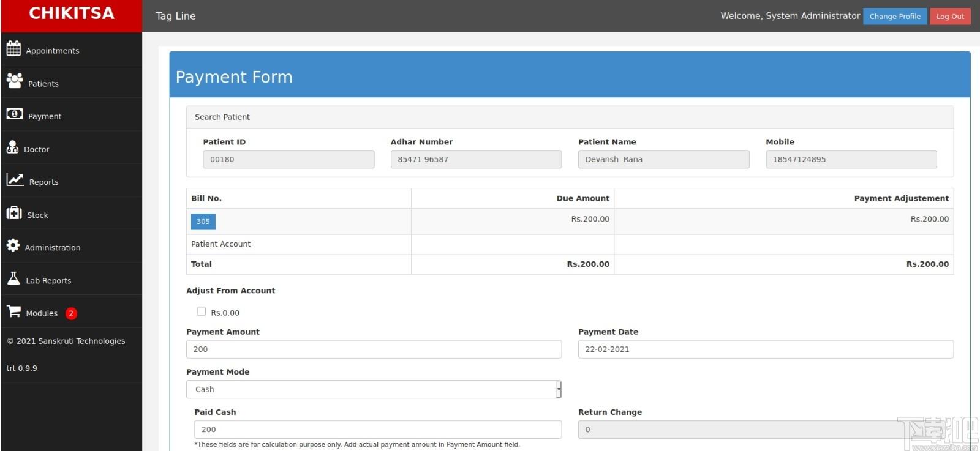Click the Due Amount column header

(x=582, y=198)
